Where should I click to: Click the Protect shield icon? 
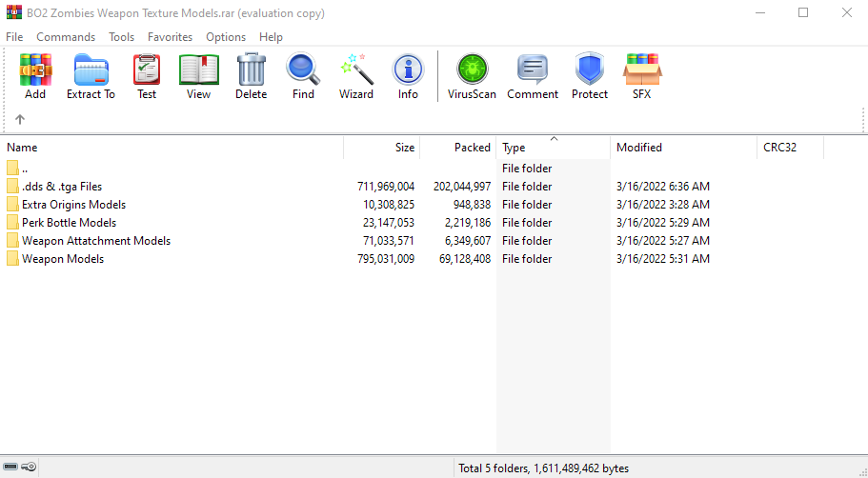point(590,70)
